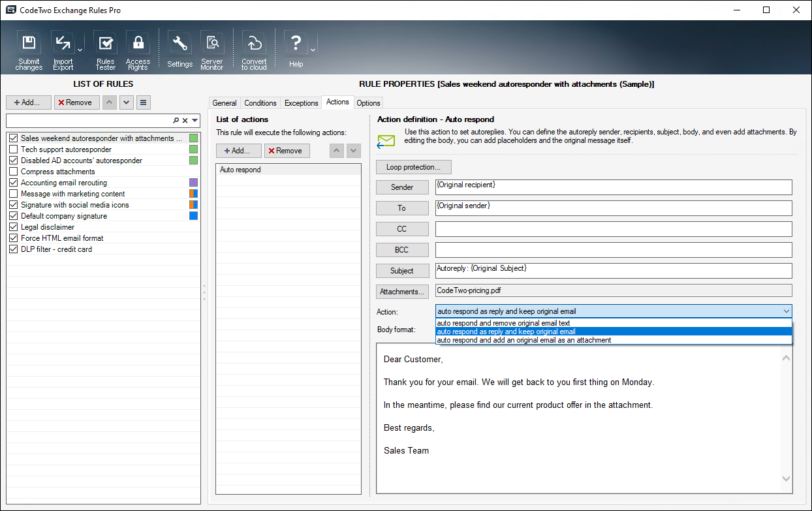Select the Actions tab

[x=337, y=102]
